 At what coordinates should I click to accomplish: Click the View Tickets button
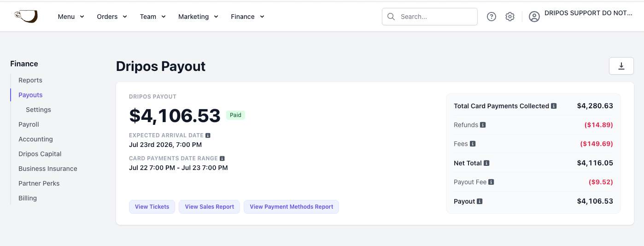(152, 207)
